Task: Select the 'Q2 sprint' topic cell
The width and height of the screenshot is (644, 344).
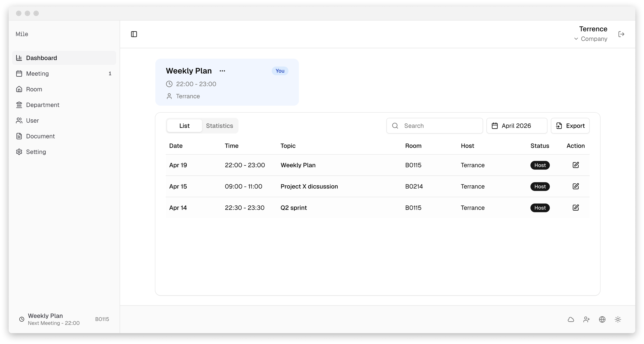Action: click(293, 208)
